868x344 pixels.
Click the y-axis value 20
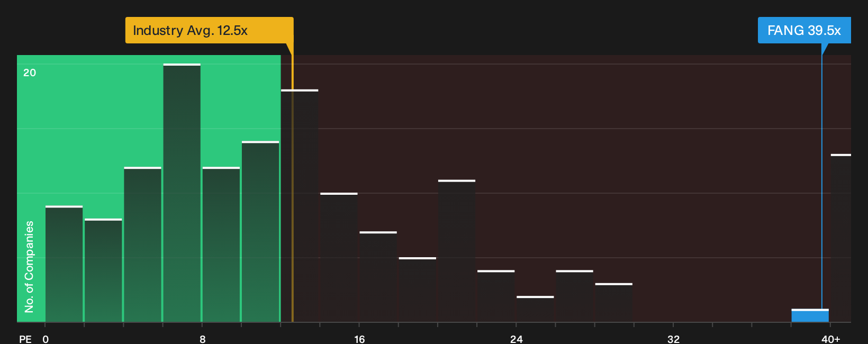30,73
